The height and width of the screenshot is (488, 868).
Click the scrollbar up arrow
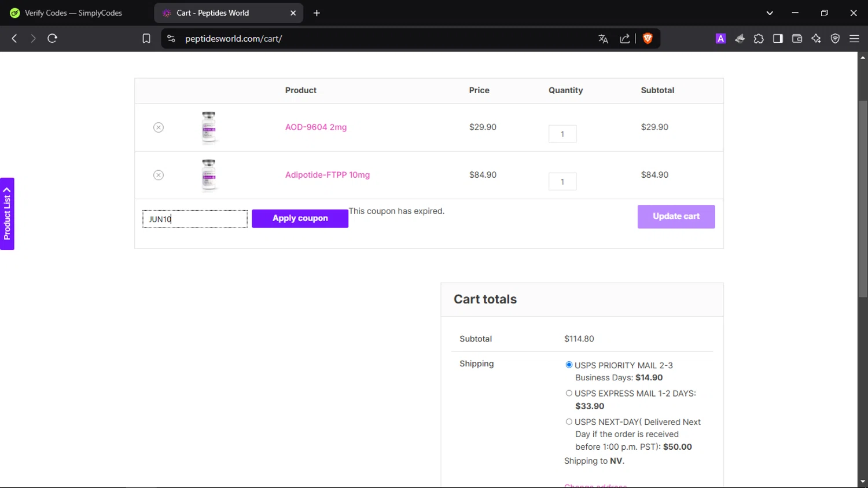(x=863, y=57)
